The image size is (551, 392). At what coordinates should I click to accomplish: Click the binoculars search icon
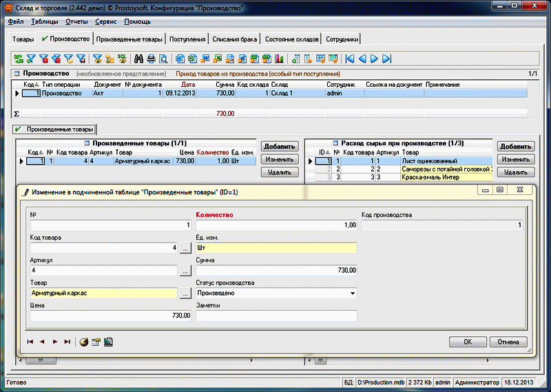click(x=138, y=59)
